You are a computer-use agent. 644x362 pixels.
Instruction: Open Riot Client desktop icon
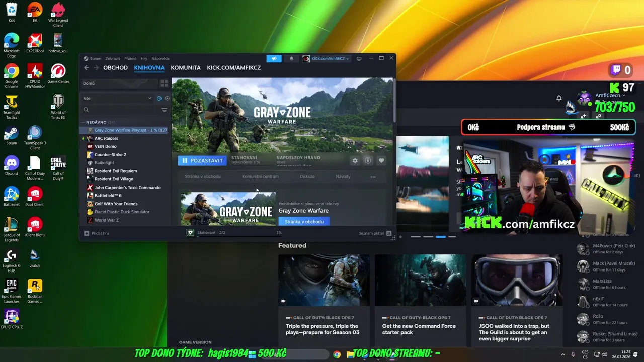point(35,197)
